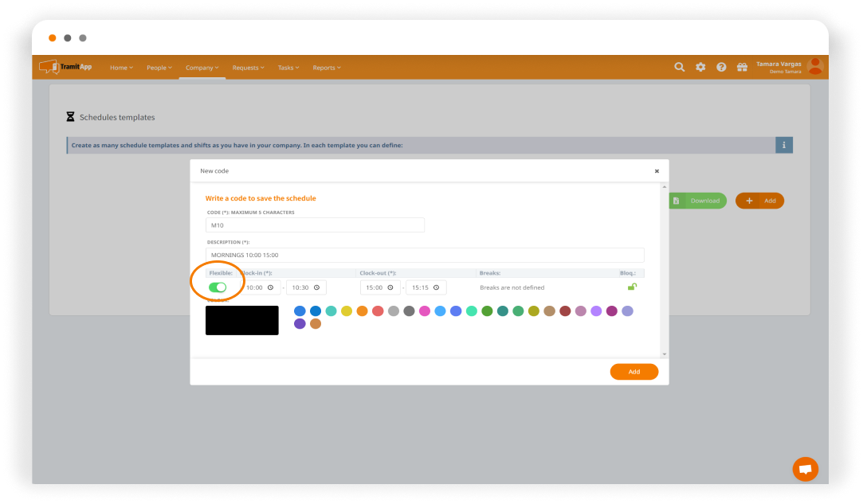
Task: Click the green Download button
Action: pos(698,201)
